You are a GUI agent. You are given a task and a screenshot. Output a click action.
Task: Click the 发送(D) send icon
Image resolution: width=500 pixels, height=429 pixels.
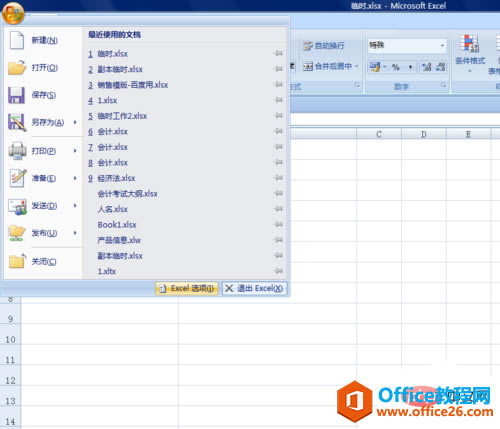point(17,206)
